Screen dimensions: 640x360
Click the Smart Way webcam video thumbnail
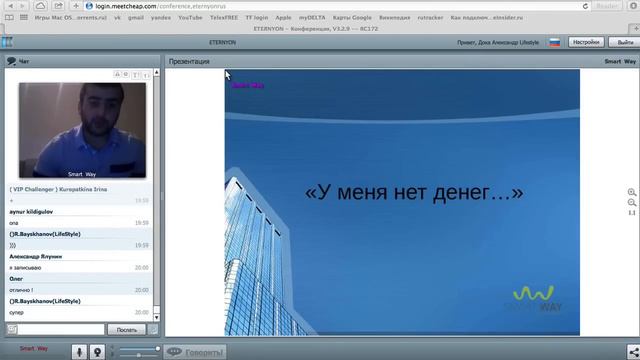(x=82, y=130)
